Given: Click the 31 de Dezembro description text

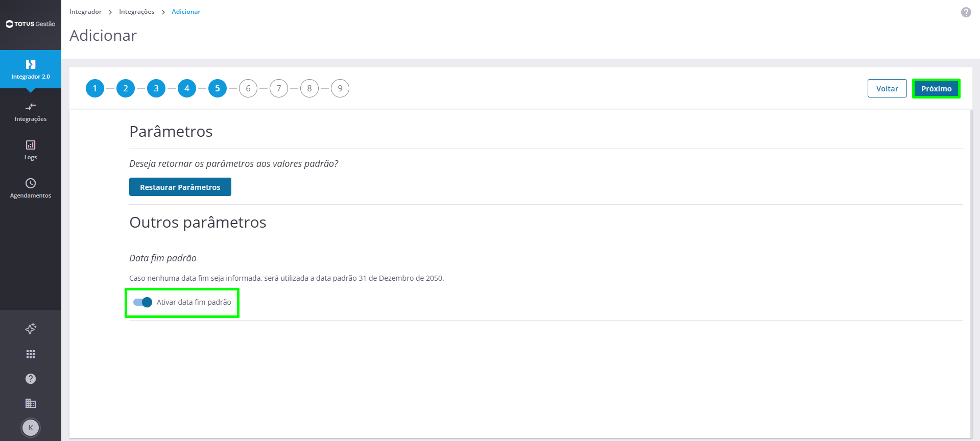Looking at the screenshot, I should (x=286, y=278).
